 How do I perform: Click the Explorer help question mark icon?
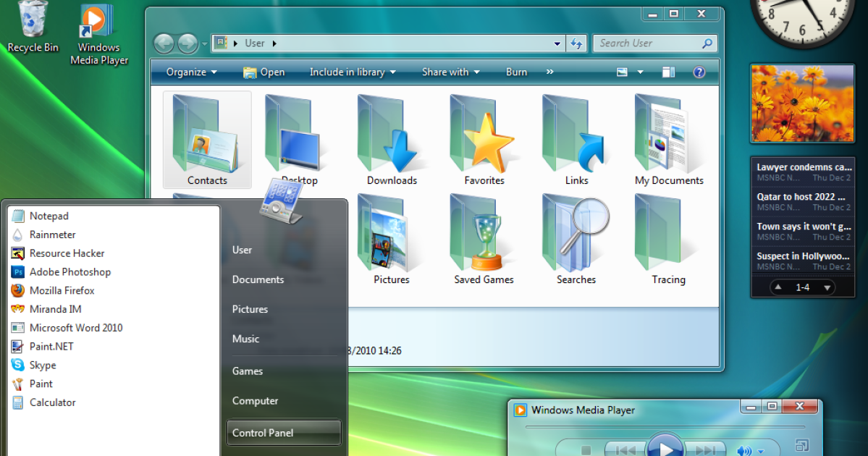(699, 72)
